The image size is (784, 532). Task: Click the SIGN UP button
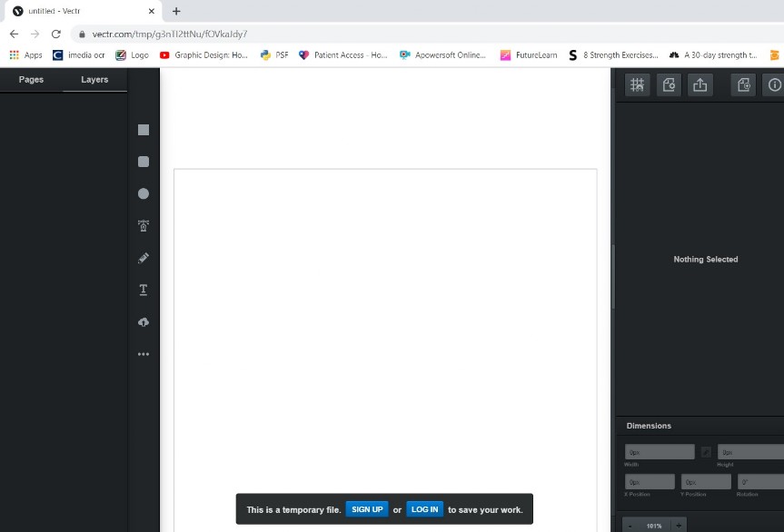(x=367, y=509)
